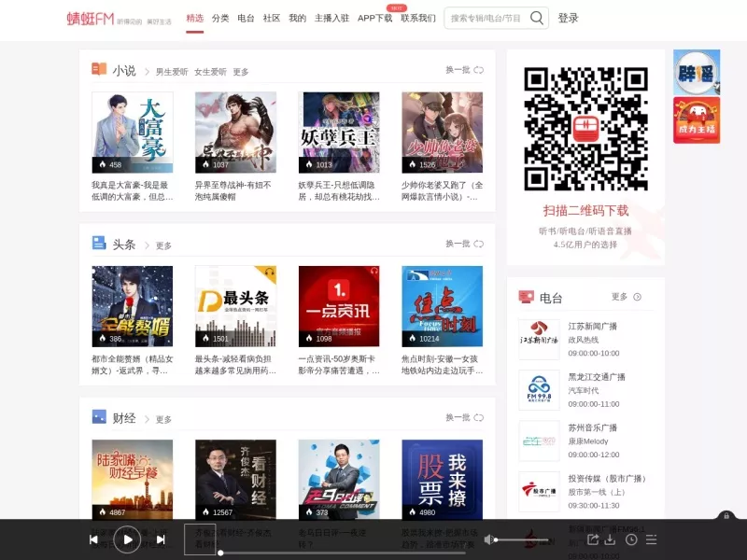This screenshot has height=560, width=747.
Task: Click the 头条 section icon
Action: (x=99, y=243)
